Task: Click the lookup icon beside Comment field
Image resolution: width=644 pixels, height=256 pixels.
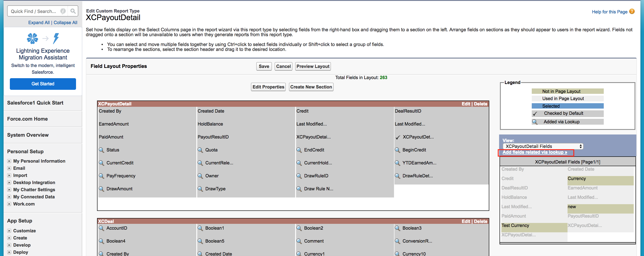Action: coord(299,241)
